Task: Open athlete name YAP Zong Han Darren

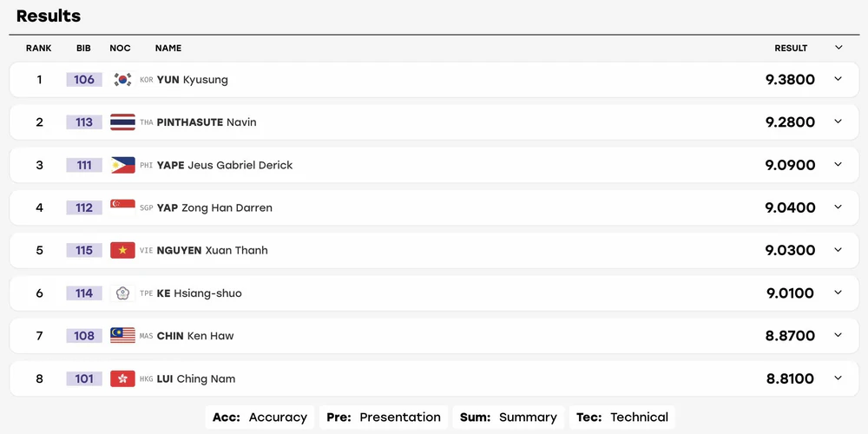Action: tap(214, 208)
